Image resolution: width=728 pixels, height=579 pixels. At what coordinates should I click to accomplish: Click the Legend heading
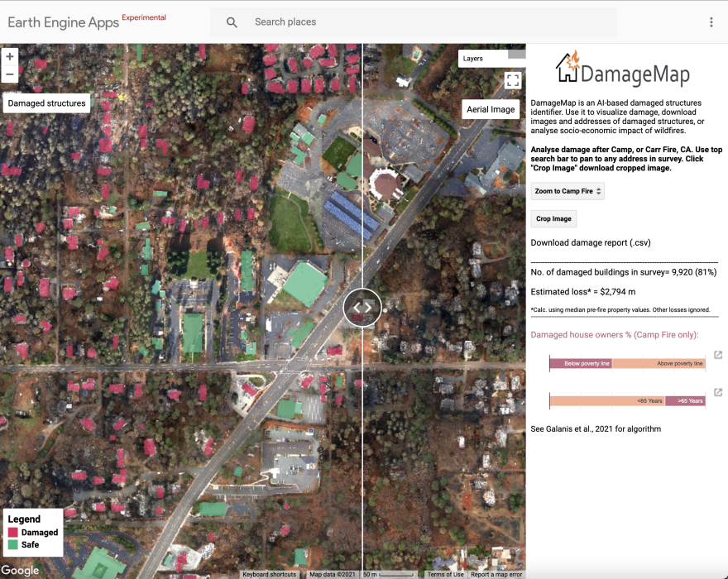point(24,519)
